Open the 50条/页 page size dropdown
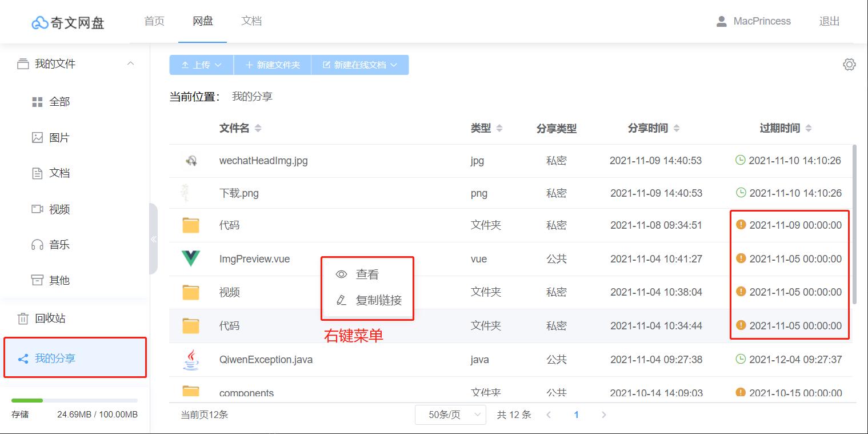 click(450, 415)
